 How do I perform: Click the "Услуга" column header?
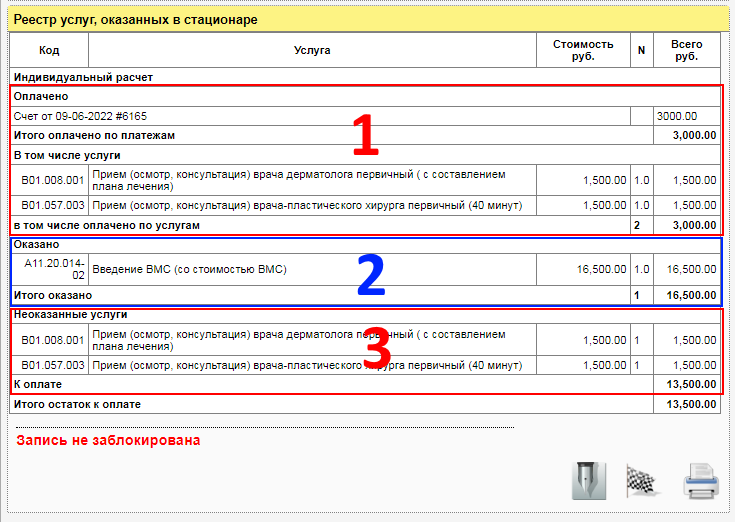312,50
